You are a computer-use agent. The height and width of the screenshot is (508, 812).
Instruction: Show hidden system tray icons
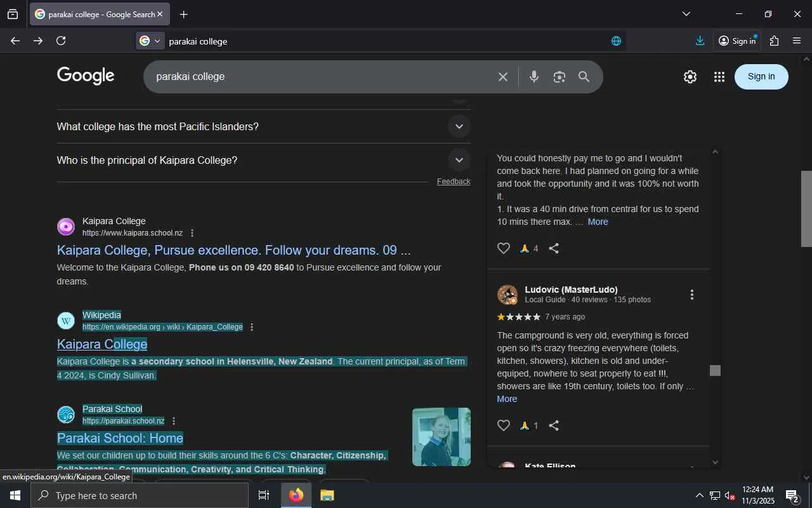tap(700, 495)
